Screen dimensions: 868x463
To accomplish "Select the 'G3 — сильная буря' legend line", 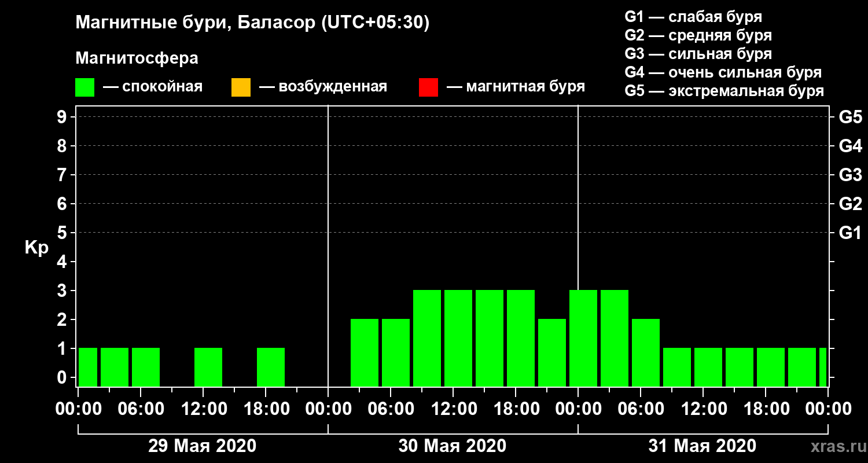I will point(698,54).
